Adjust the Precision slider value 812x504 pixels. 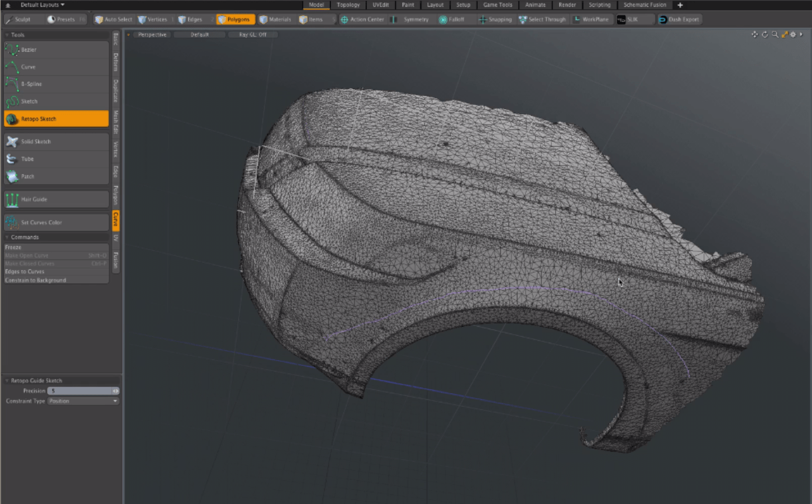[x=80, y=391]
